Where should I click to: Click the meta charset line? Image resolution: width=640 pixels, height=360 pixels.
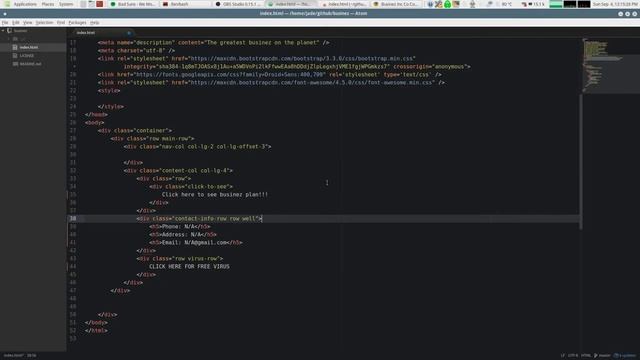[136, 51]
